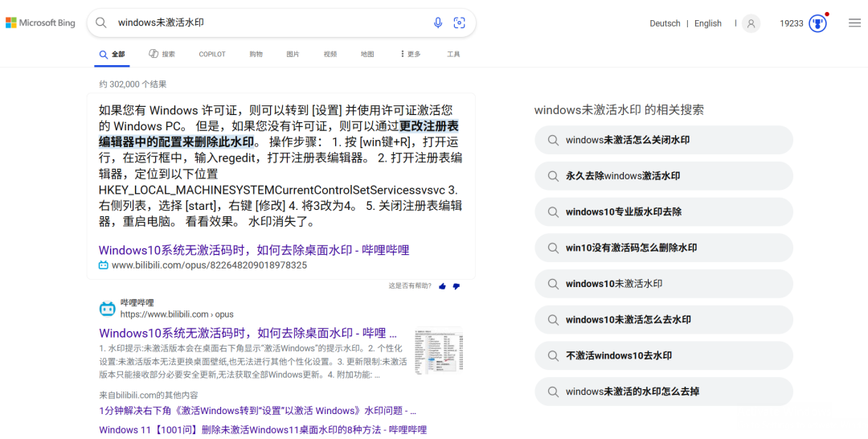
Task: Click the 19233 rewards points
Action: 792,23
